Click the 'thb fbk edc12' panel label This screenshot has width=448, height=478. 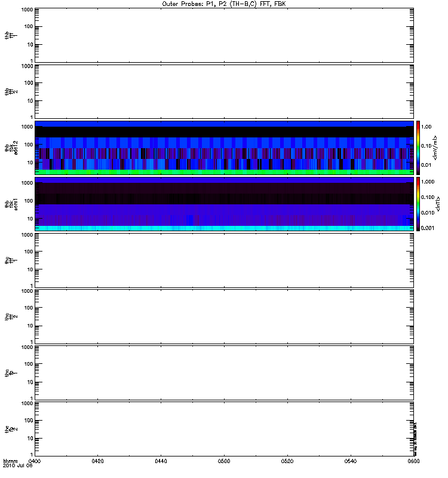[11, 148]
